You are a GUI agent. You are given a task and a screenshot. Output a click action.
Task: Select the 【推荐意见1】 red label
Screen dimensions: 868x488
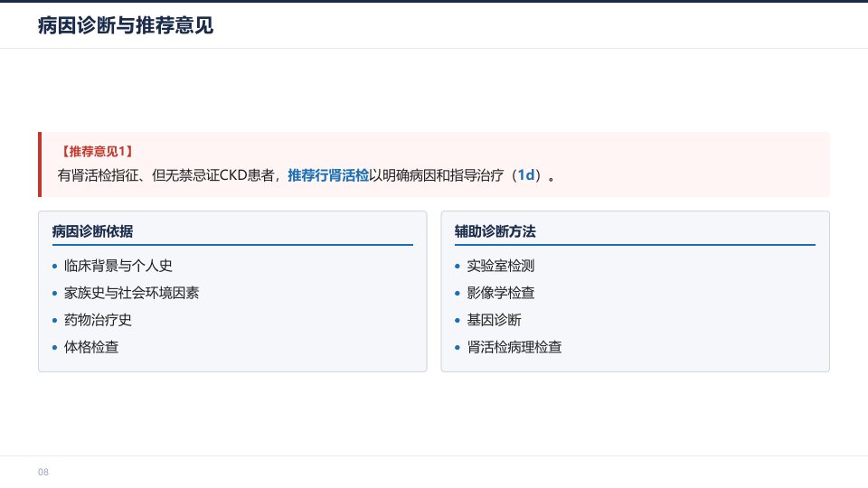(97, 152)
